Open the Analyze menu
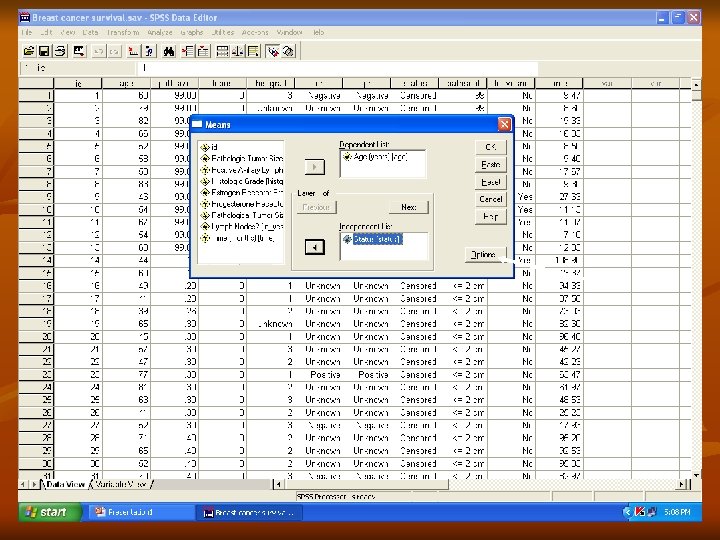Image resolution: width=720 pixels, height=540 pixels. (x=160, y=33)
